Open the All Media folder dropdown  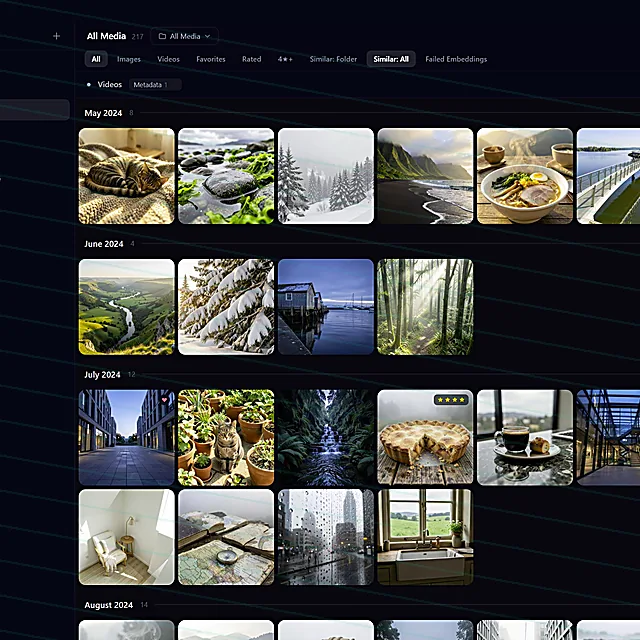coord(184,36)
